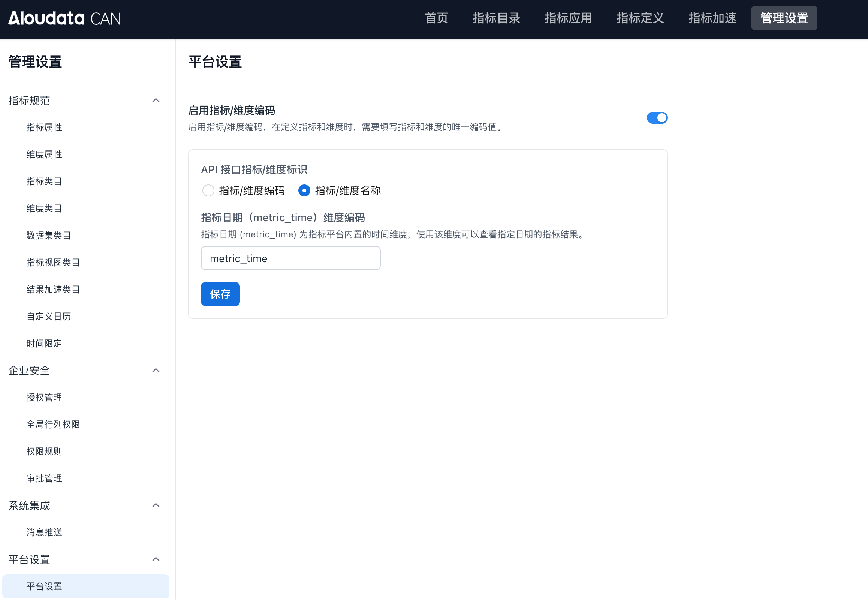
Task: Collapse the 企业安全 section chevron
Action: coord(156,370)
